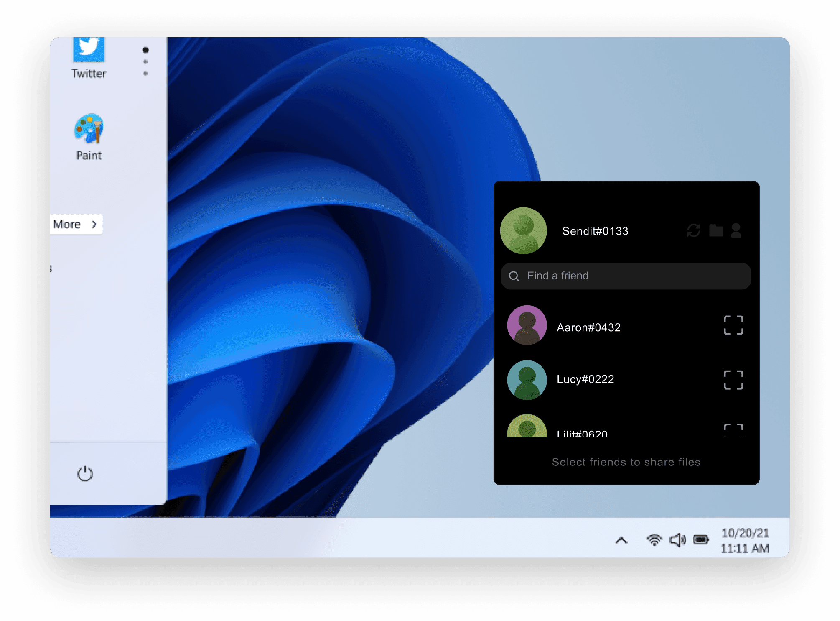Select friend Lucy#0222
Image resolution: width=840 pixels, height=621 pixels.
click(626, 380)
